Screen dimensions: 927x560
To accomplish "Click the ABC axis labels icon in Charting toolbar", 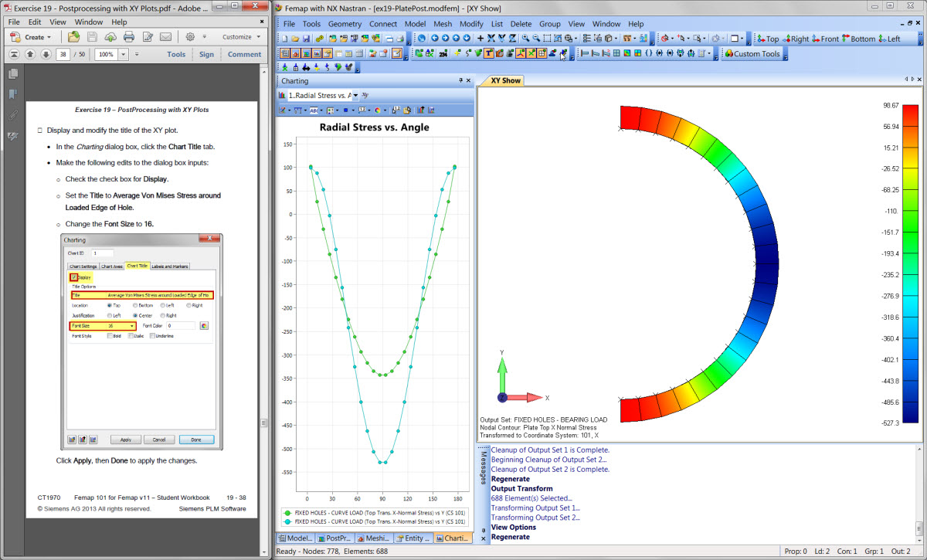I will coord(312,110).
